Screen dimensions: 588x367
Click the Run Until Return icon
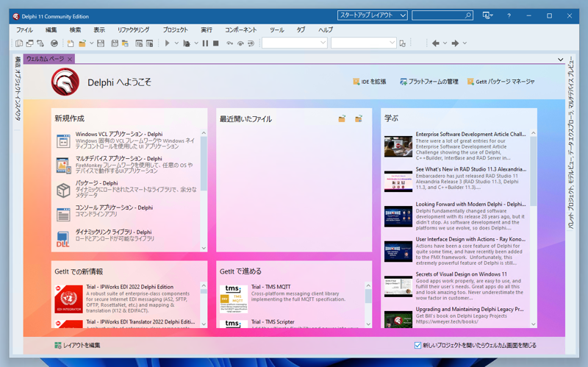[251, 43]
